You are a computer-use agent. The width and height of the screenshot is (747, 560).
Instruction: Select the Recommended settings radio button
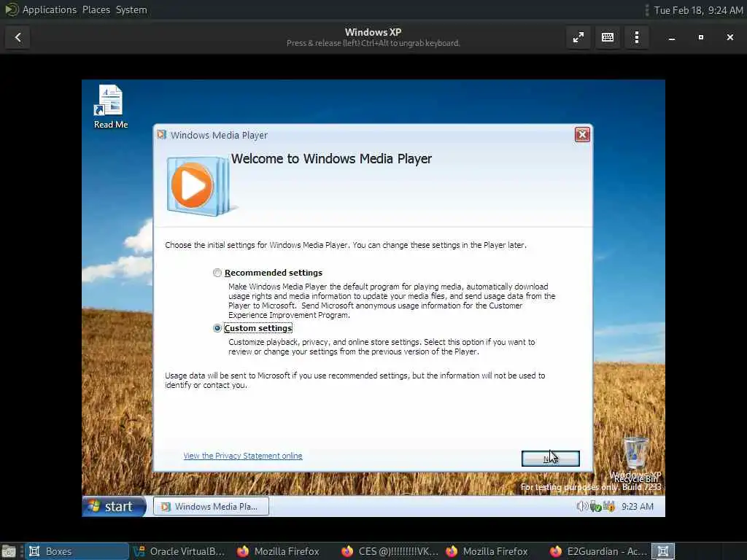click(x=217, y=273)
